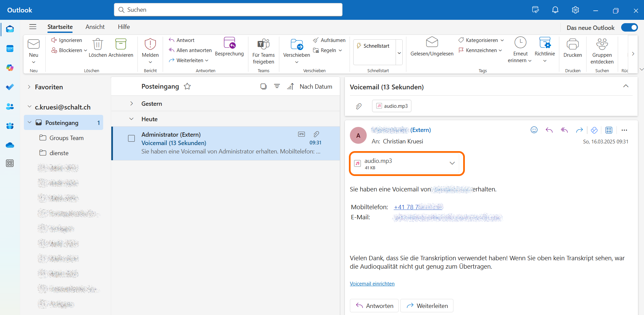Open audio.mp3 attachment dropdown arrow
Image resolution: width=644 pixels, height=315 pixels.
pyautogui.click(x=452, y=163)
